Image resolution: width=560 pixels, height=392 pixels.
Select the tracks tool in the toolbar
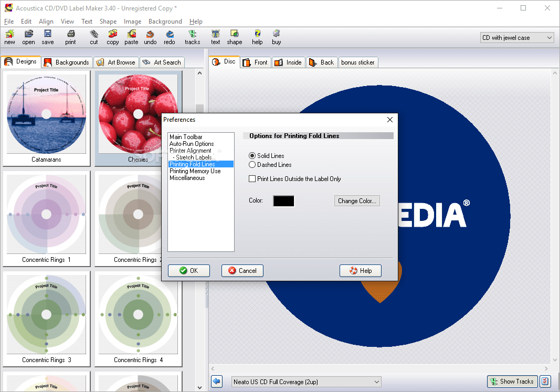coord(193,37)
